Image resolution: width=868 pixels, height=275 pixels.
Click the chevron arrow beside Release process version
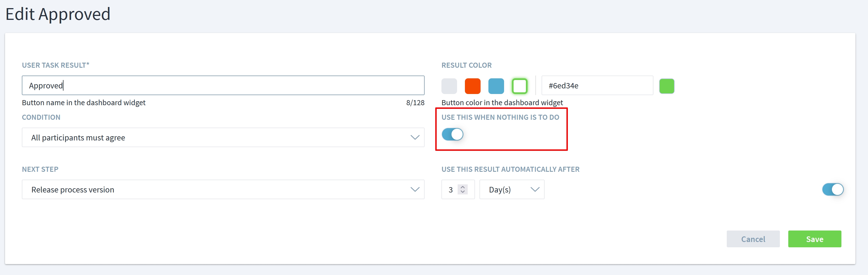(415, 189)
